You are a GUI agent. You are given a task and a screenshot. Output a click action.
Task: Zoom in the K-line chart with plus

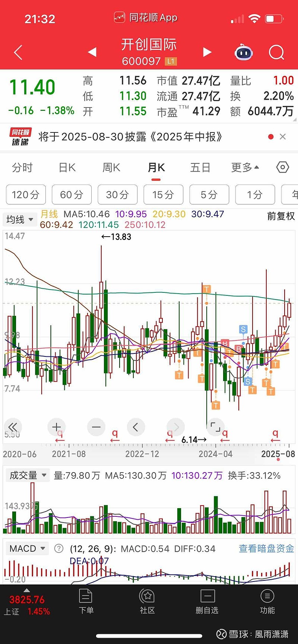(57, 427)
